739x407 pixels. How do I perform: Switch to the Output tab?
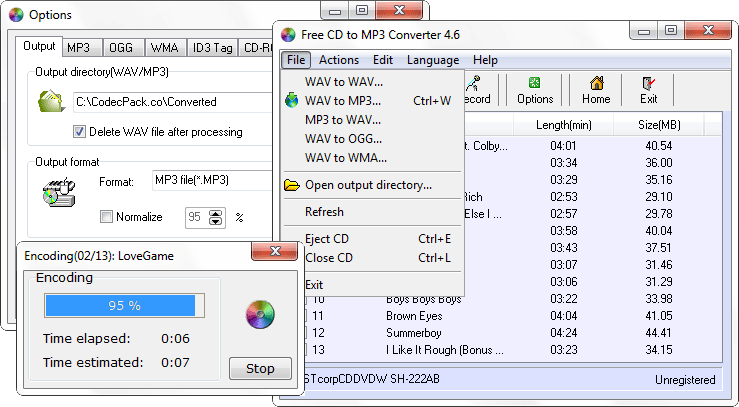(x=39, y=46)
